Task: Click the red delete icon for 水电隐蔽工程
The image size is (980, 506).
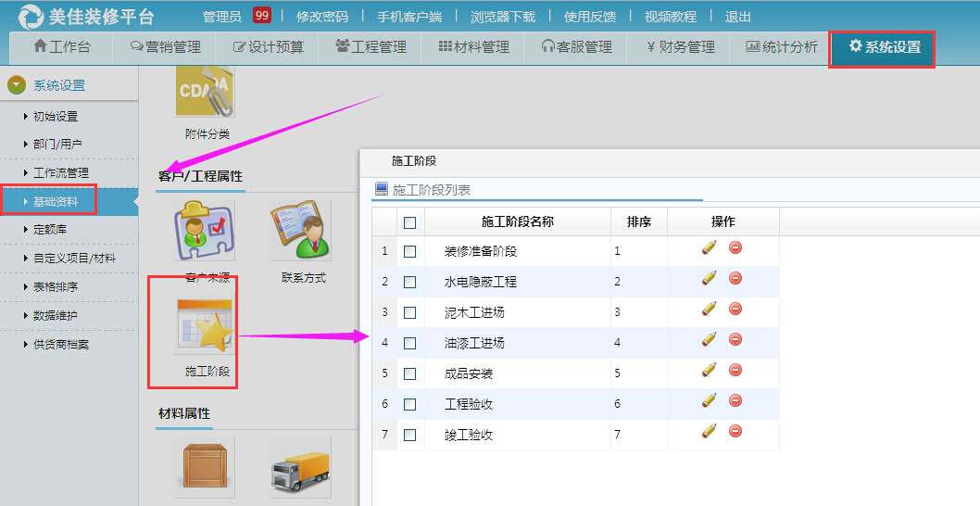Action: click(735, 278)
